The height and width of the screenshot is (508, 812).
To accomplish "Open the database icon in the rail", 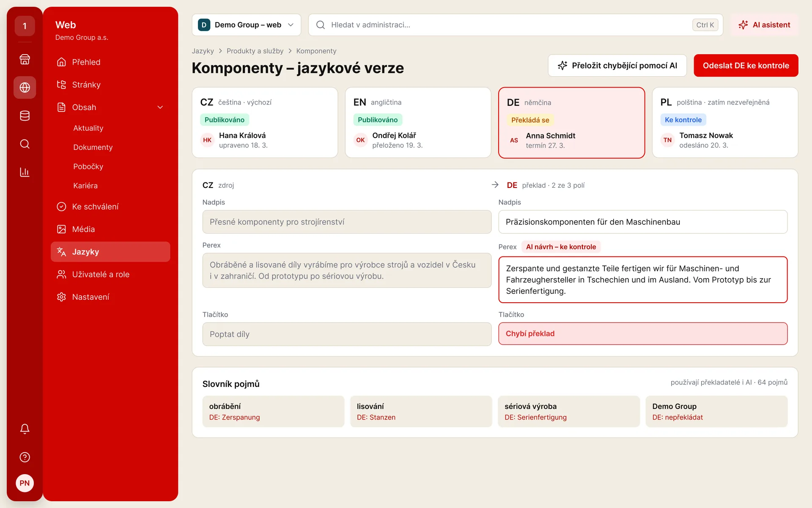I will click(x=25, y=116).
